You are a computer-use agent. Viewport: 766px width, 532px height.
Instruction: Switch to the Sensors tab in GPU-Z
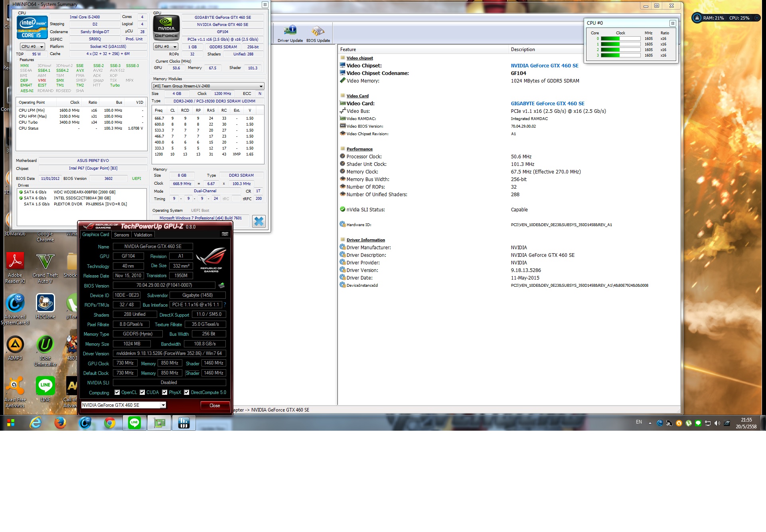pos(121,235)
